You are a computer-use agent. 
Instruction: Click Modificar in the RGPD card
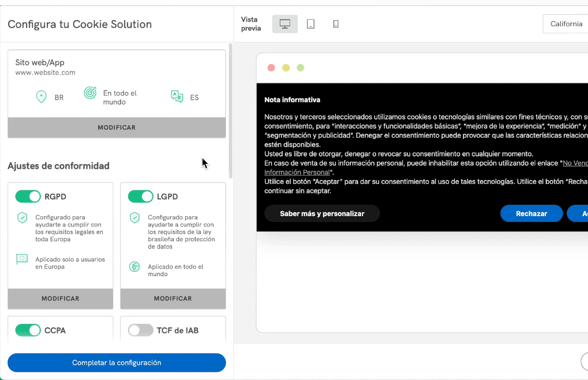(60, 298)
